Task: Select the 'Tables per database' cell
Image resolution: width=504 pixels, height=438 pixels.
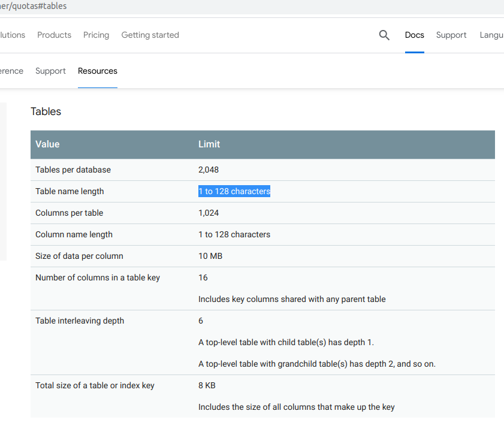Action: (73, 170)
